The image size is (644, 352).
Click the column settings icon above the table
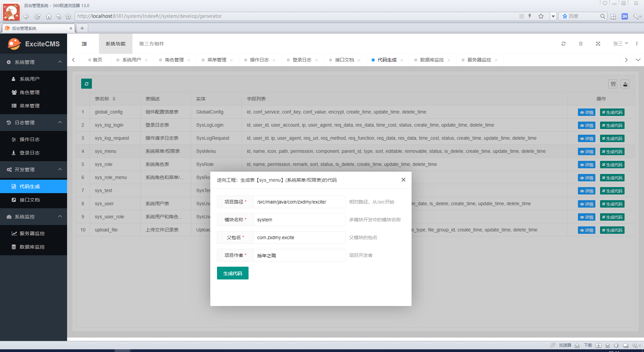[613, 84]
